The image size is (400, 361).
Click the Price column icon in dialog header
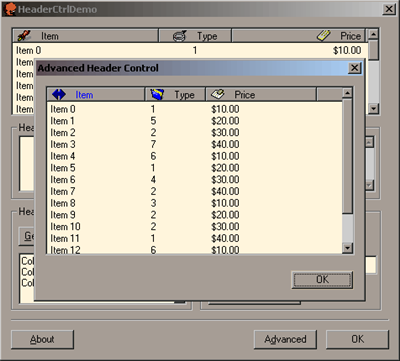click(x=217, y=94)
